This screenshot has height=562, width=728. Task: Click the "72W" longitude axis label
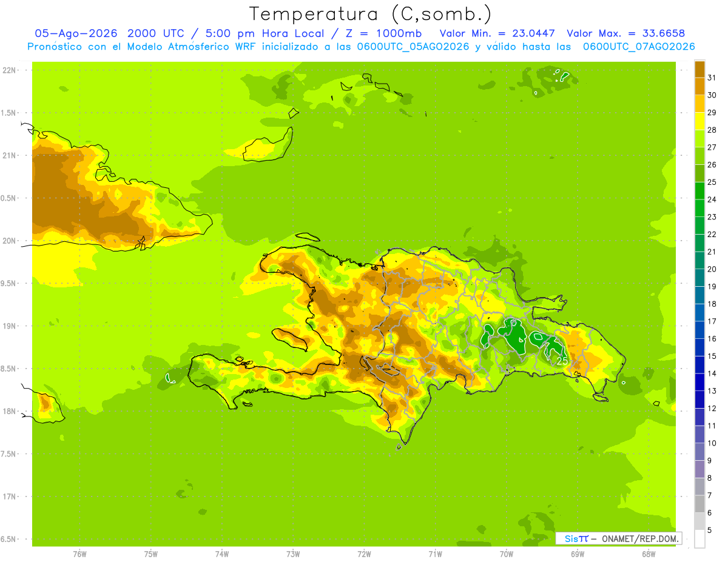point(364,554)
